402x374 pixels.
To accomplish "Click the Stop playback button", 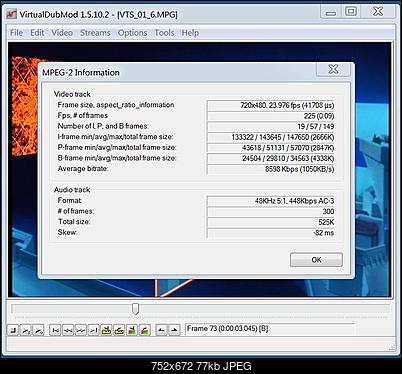I will tap(13, 330).
